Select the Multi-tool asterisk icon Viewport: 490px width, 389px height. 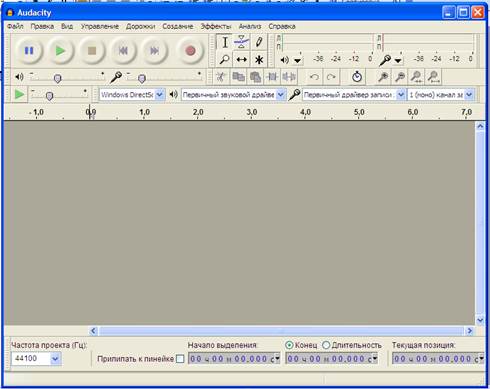coord(259,60)
